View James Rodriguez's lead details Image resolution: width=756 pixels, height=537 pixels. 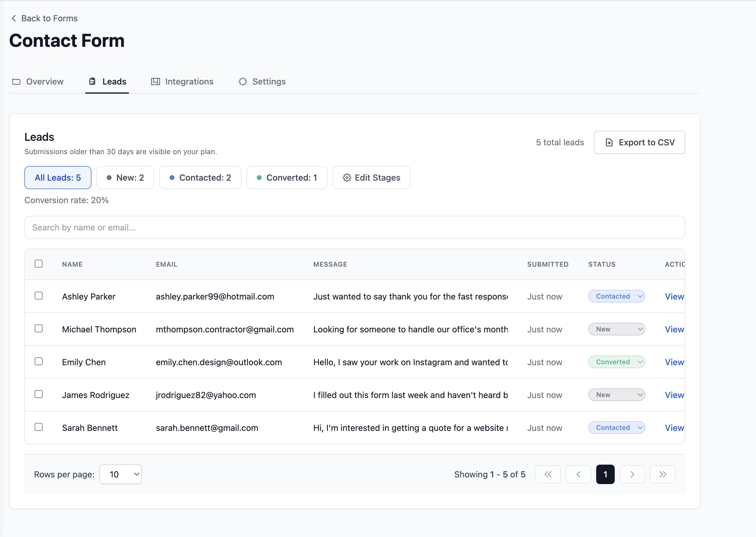point(674,395)
